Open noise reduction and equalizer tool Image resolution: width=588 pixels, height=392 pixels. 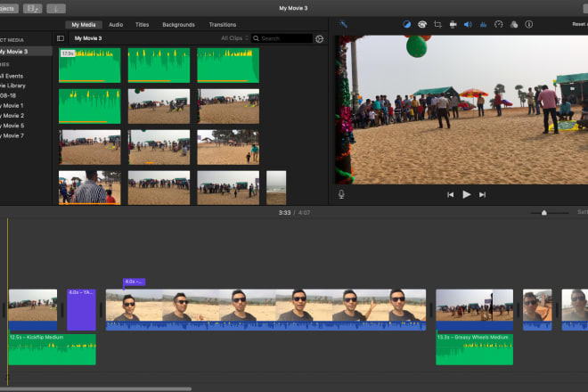coord(484,24)
